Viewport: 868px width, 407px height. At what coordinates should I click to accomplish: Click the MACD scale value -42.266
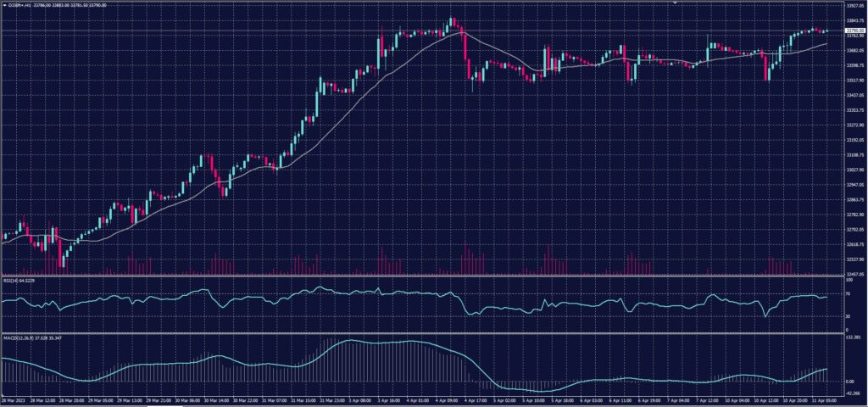(x=854, y=393)
